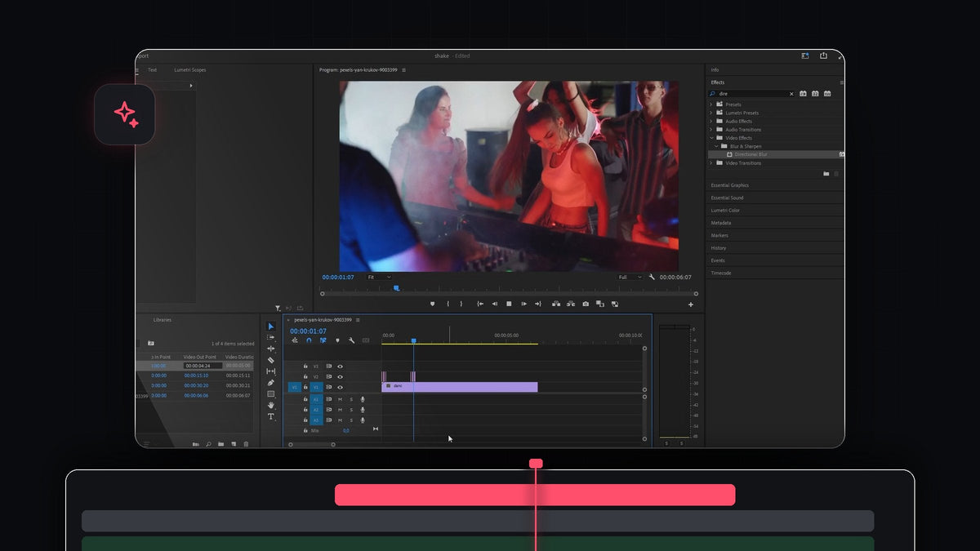980x551 pixels.
Task: Click the Stop playback button
Action: click(509, 304)
